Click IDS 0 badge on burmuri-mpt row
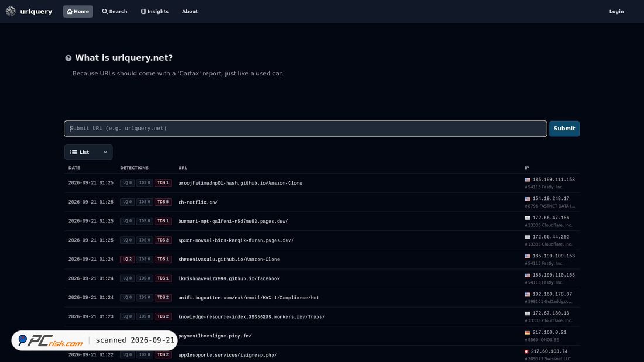 [145, 221]
